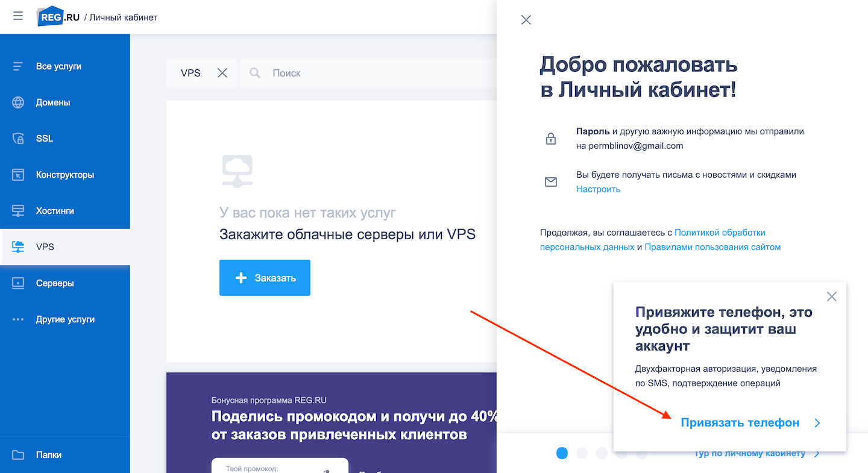Remove the VPS filter tag
Screen dimensions: 868x473
coord(222,73)
